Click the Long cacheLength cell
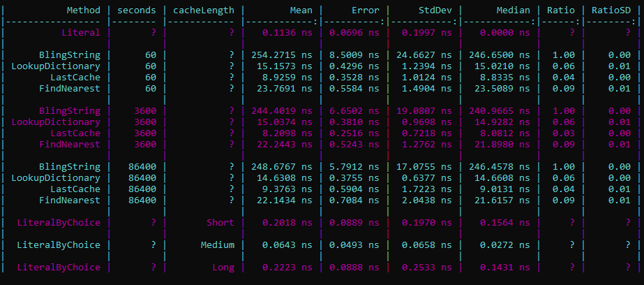This screenshot has height=285, width=644. point(223,268)
